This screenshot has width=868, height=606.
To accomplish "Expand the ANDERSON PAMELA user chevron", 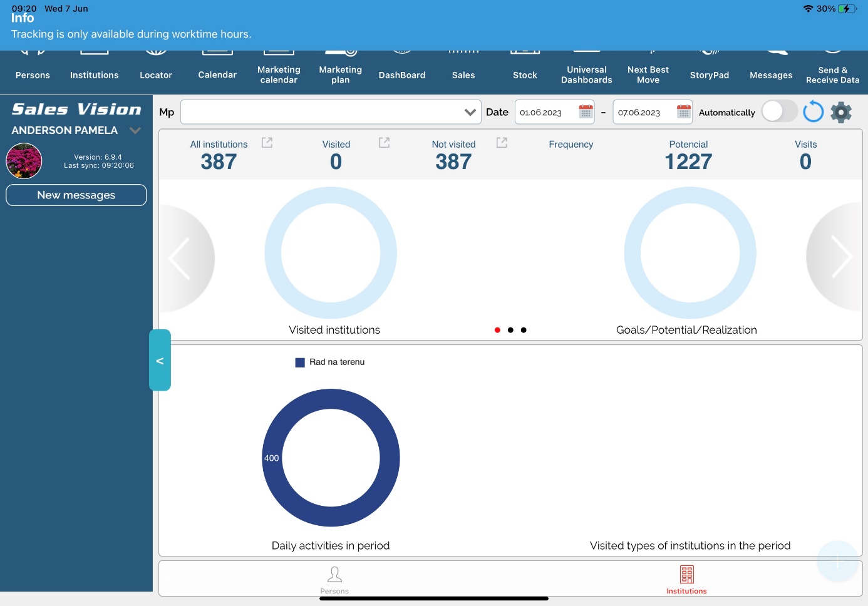I will pos(135,130).
